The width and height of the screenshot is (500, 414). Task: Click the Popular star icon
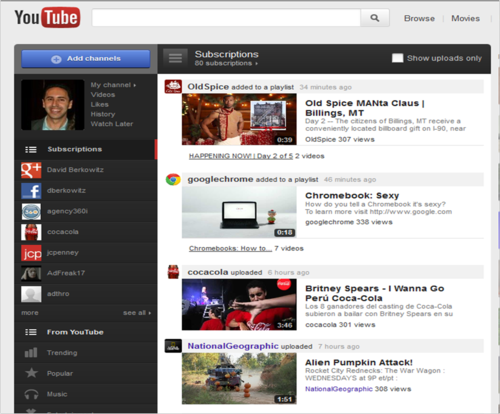pyautogui.click(x=31, y=373)
